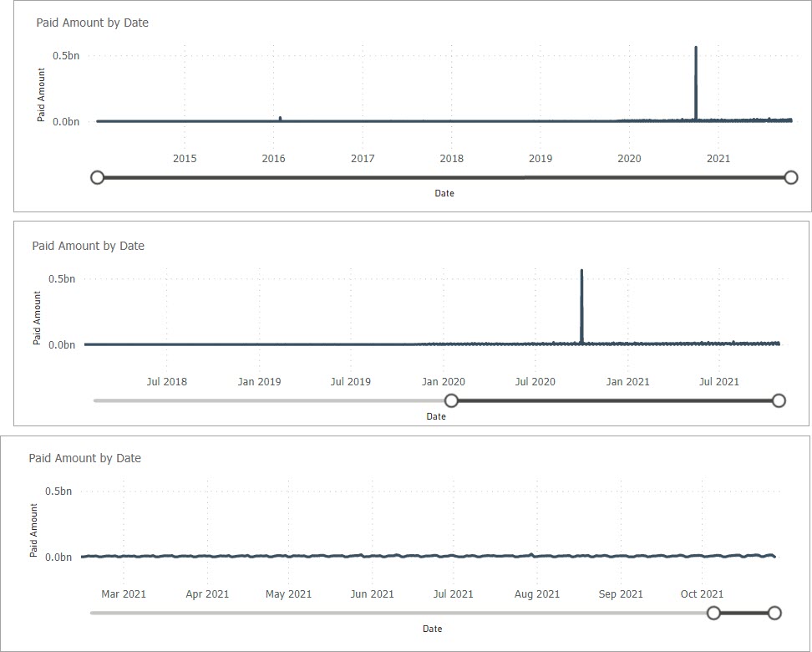Click the Jul 2021 label in the monthly chart

coord(453,594)
